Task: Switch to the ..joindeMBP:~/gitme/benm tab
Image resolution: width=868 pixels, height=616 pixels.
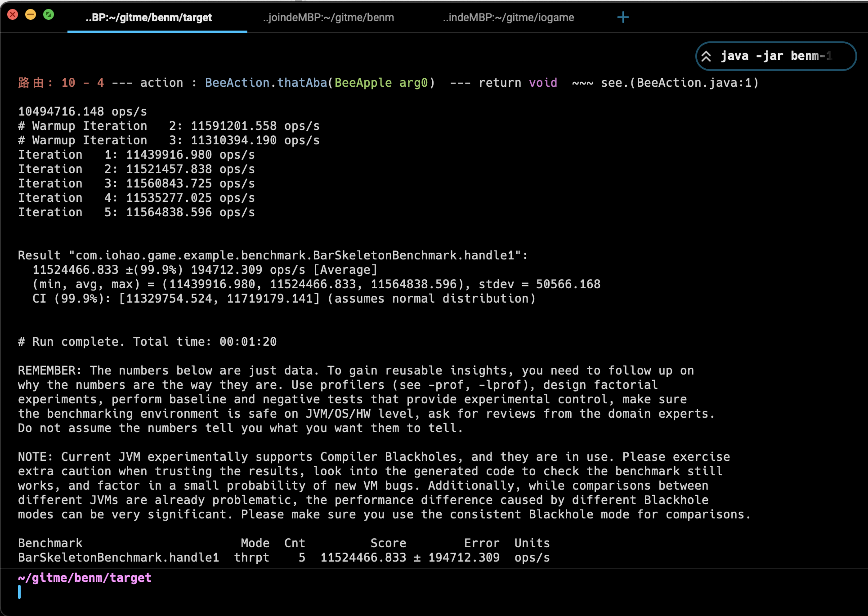Action: [328, 18]
